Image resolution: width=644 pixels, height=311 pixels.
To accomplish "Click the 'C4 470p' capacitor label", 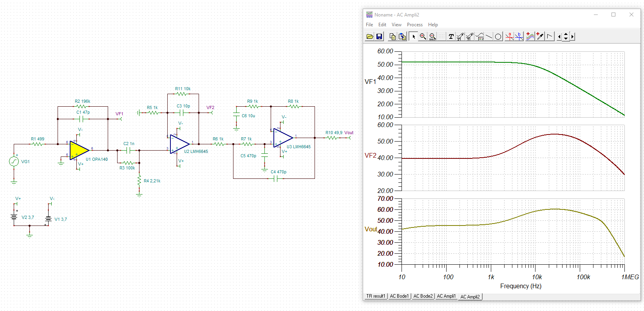I will point(279,172).
